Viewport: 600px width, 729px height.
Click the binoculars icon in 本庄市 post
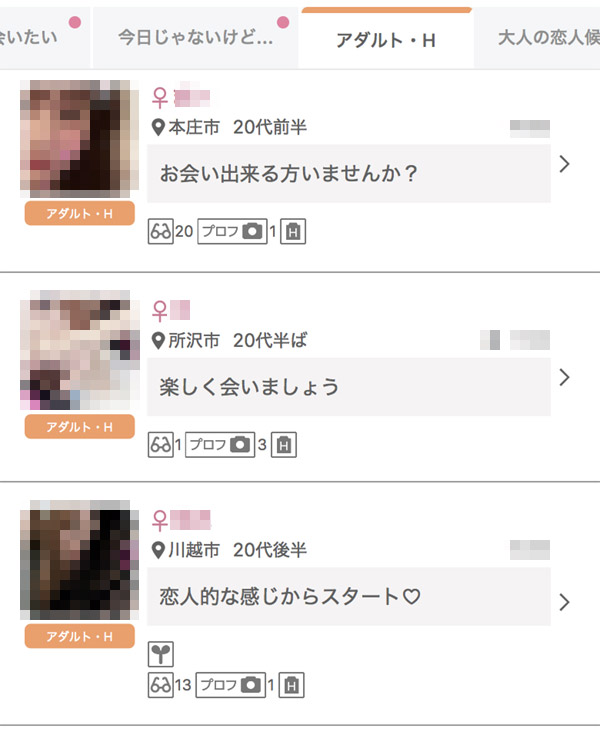(x=161, y=232)
